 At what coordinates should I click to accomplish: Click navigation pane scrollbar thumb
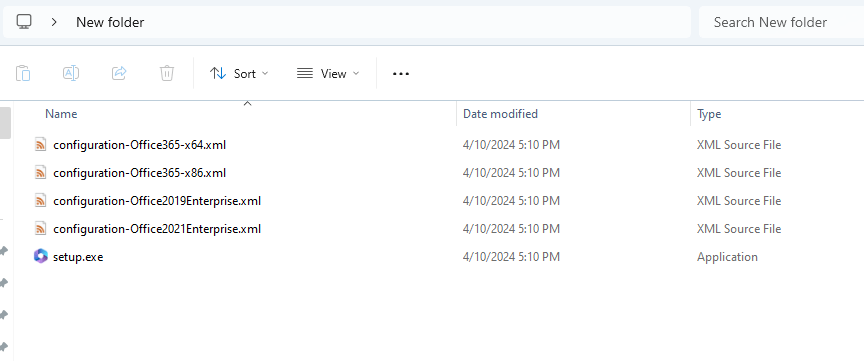(5, 123)
